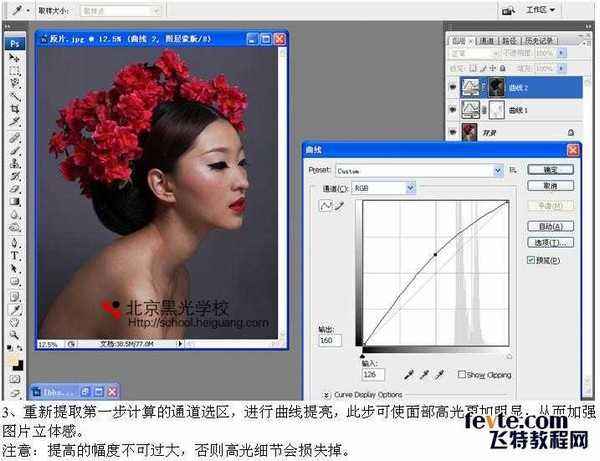Pick the white point eyedropper in Curves
Screen dimensions: 600x461
[440, 375]
